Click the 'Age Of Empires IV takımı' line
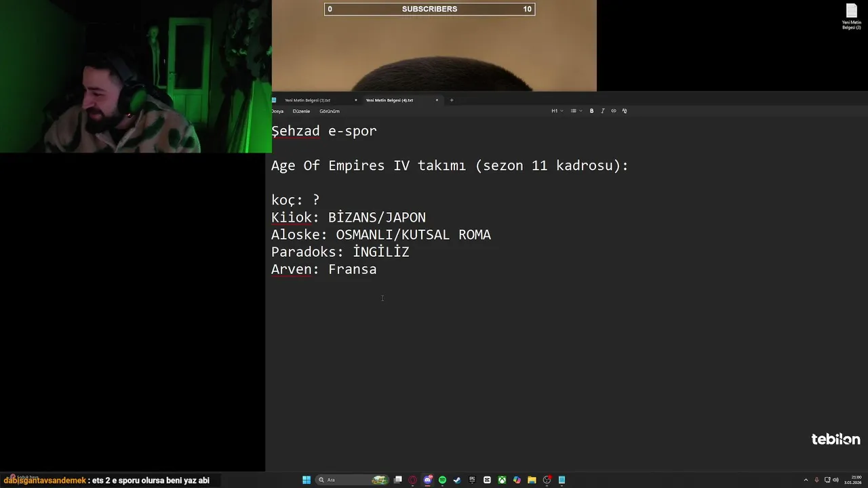 (x=450, y=165)
